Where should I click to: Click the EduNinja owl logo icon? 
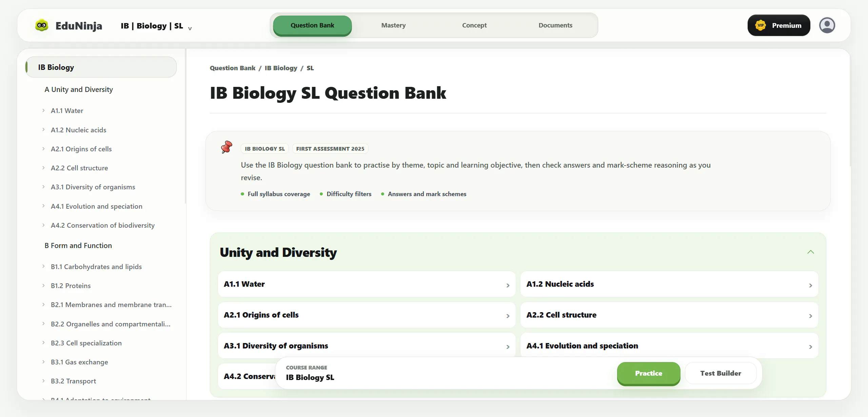click(42, 25)
